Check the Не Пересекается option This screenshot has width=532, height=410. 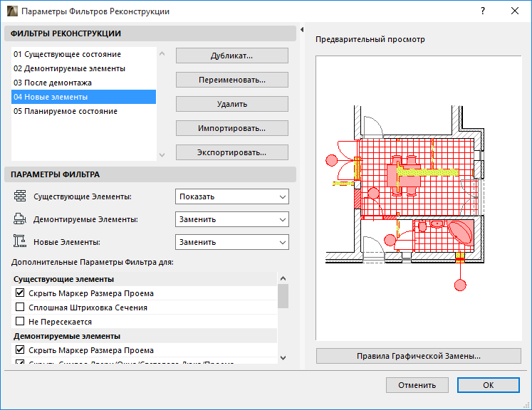(20, 322)
